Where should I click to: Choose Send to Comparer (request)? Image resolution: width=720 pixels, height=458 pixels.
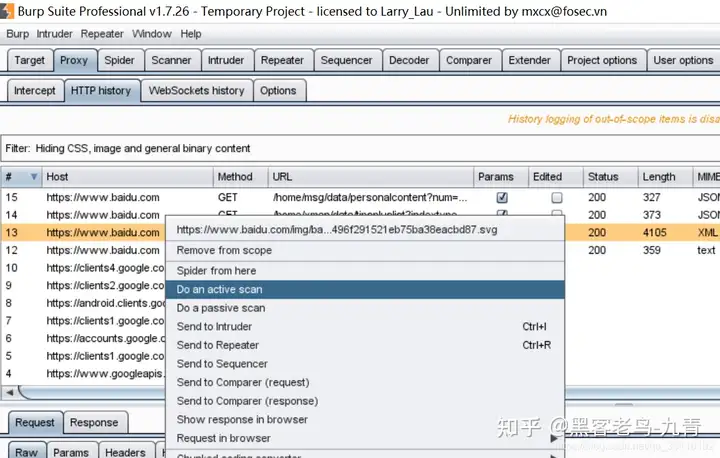tap(365, 382)
